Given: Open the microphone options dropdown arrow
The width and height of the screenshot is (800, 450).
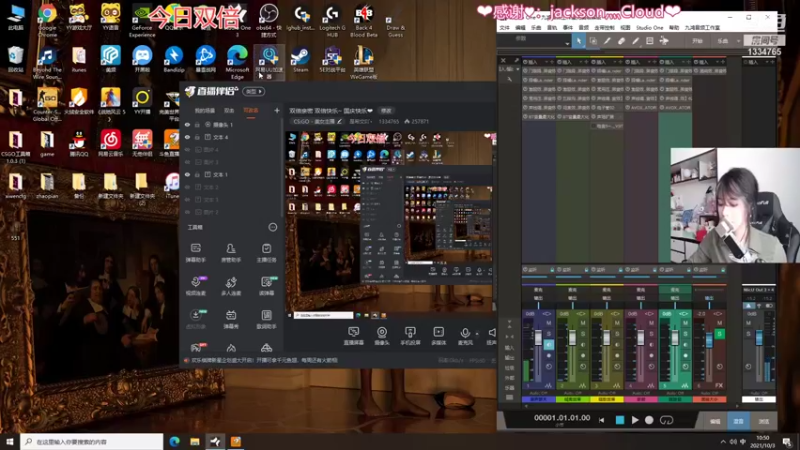Looking at the screenshot, I should pyautogui.click(x=477, y=333).
